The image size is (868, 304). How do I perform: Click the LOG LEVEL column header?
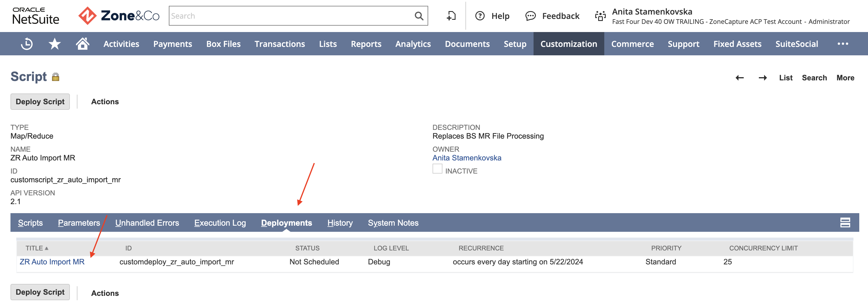391,248
